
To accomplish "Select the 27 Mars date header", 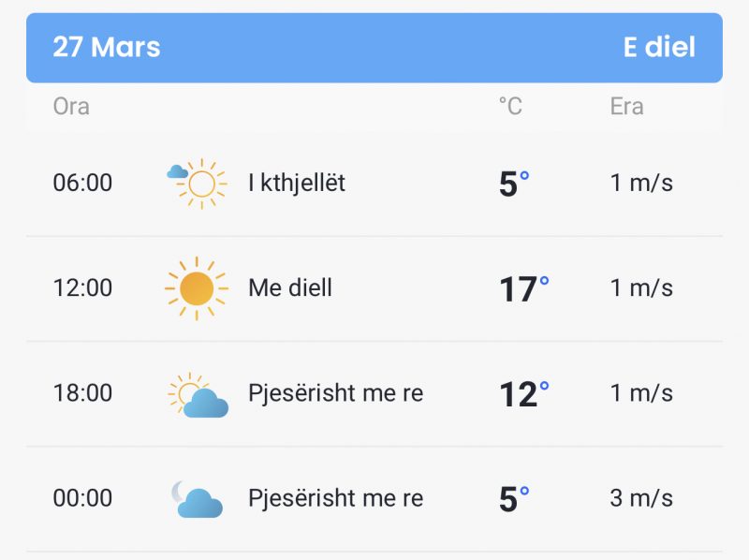I will [107, 48].
